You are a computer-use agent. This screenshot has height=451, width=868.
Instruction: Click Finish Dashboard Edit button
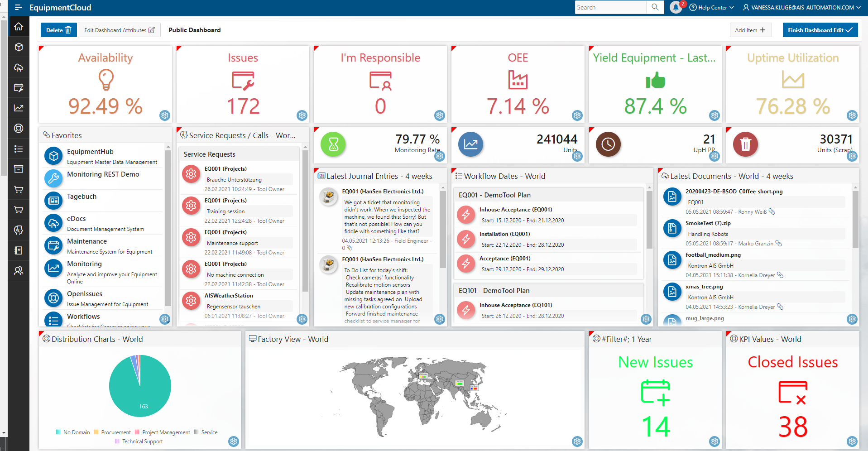pos(820,30)
